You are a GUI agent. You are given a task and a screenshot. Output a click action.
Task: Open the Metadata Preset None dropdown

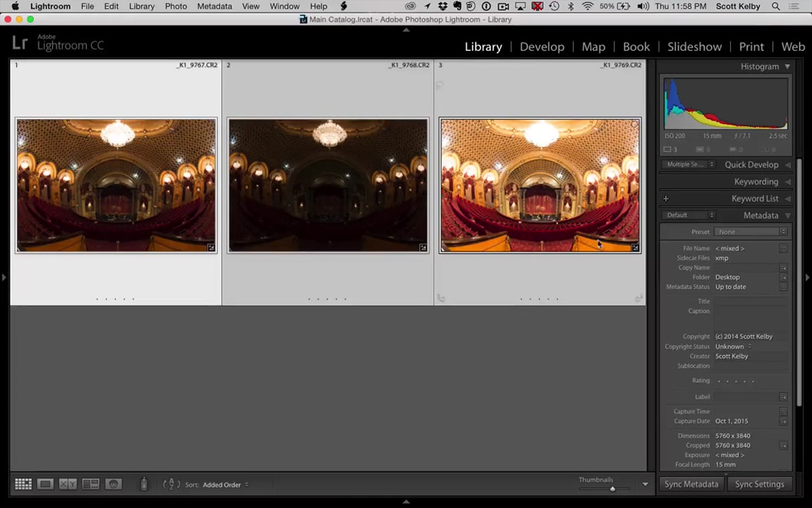pos(751,232)
